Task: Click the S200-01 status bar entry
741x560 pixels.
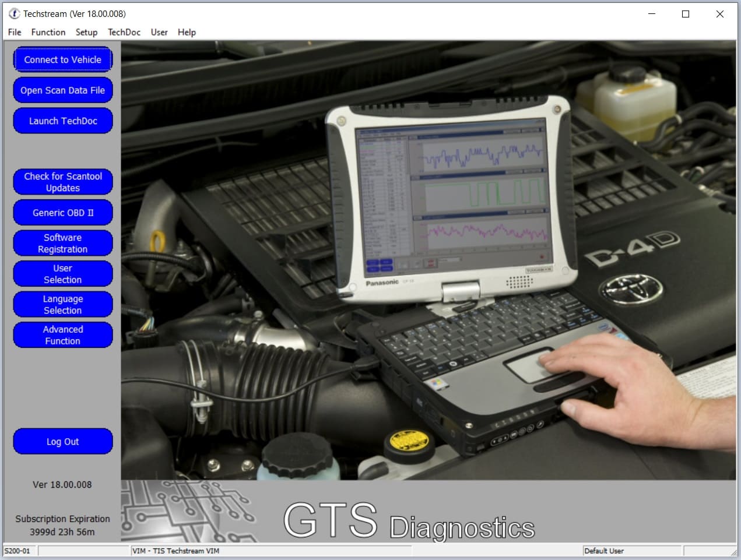Action: pos(17,551)
